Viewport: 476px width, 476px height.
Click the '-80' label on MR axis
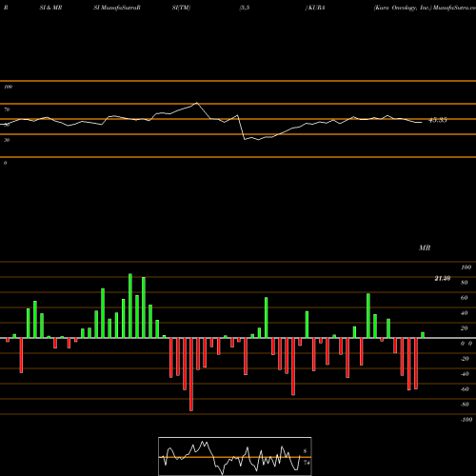[465, 405]
